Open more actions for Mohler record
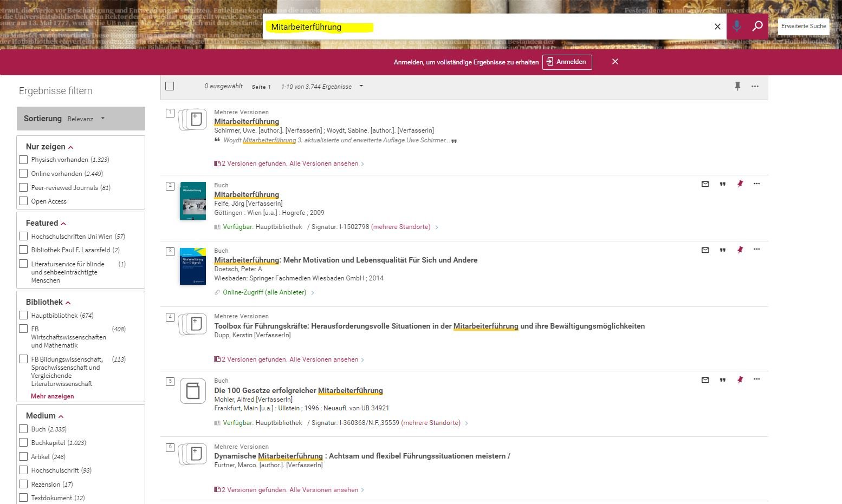 pos(757,379)
